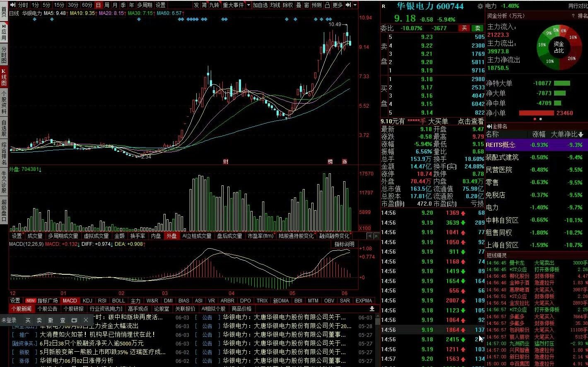This screenshot has height=367, width=588.
Task: Select the 月 monthly period
Action: (115, 5)
